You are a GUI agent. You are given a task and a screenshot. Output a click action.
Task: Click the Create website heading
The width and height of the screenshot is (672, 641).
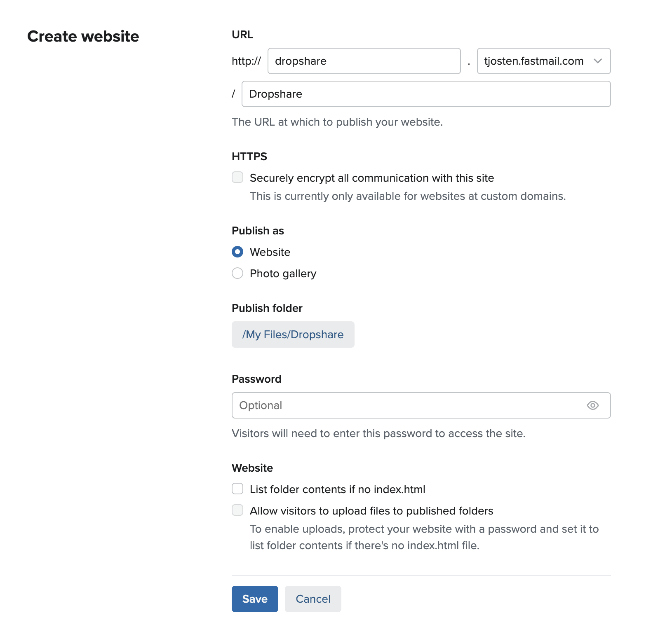tap(83, 36)
